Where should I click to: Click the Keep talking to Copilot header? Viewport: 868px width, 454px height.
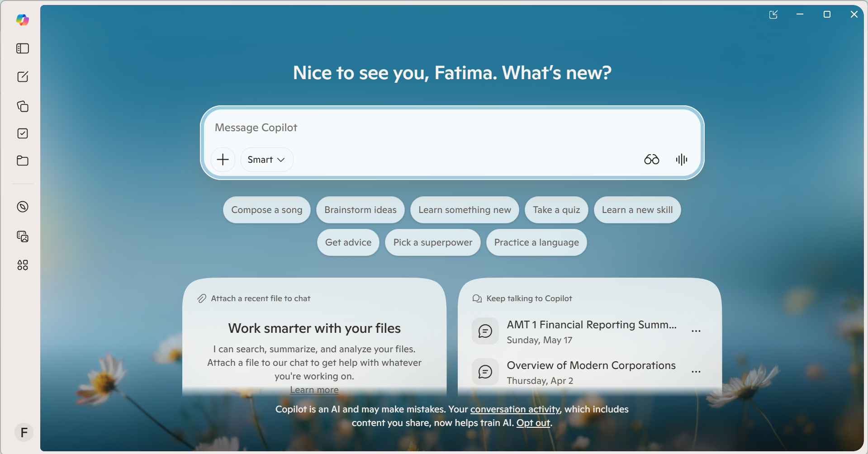click(522, 298)
